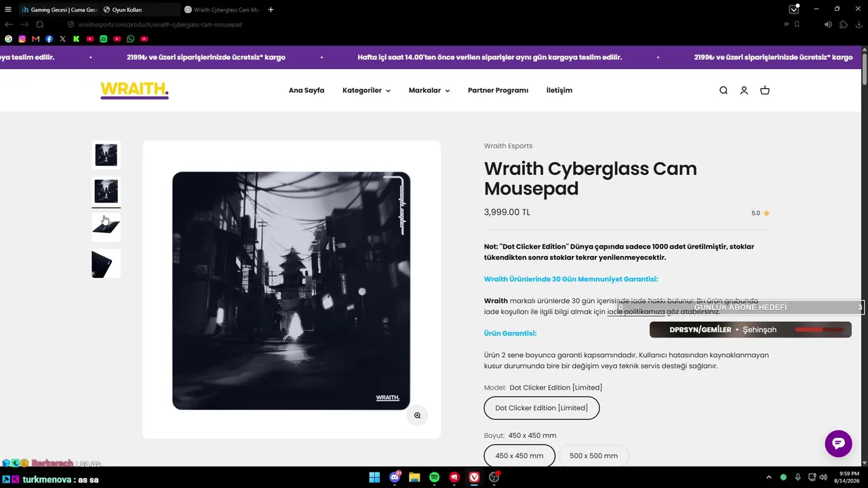This screenshot has height=488, width=868.
Task: Go back using the browser back arrow
Action: coord(9,24)
